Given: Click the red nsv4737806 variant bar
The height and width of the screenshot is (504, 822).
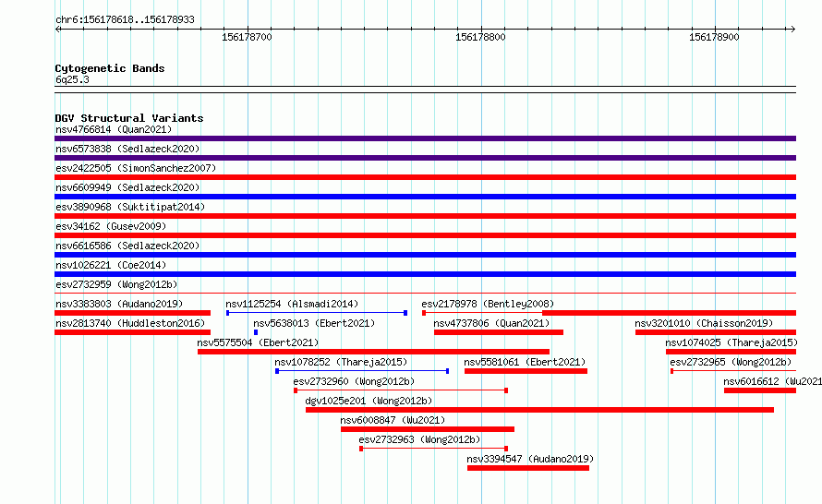Looking at the screenshot, I should pyautogui.click(x=499, y=332).
